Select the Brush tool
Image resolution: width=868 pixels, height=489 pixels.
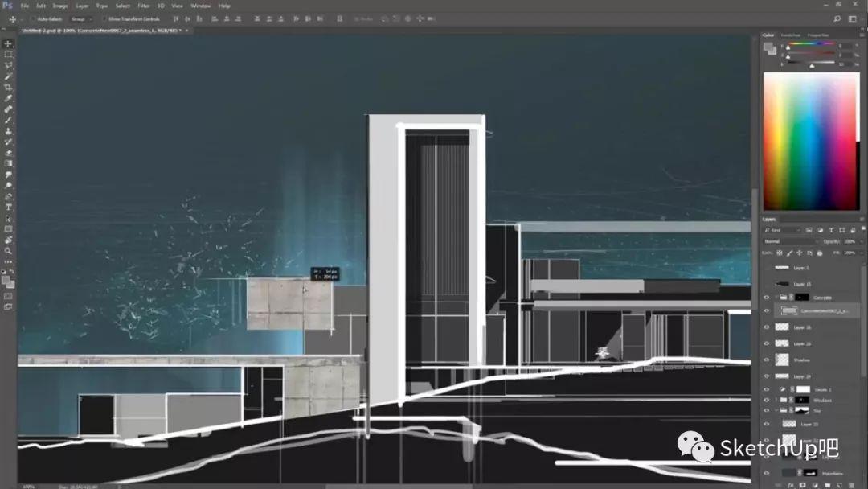pos(8,120)
